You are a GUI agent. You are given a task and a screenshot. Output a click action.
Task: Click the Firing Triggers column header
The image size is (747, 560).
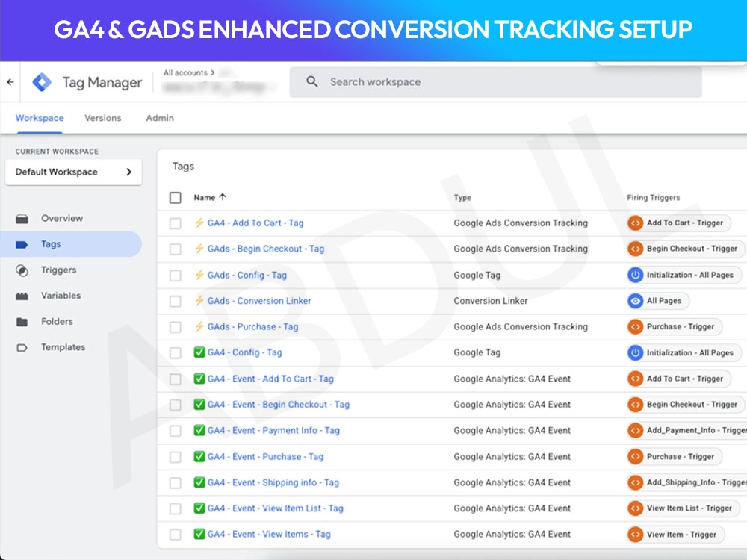(x=654, y=198)
